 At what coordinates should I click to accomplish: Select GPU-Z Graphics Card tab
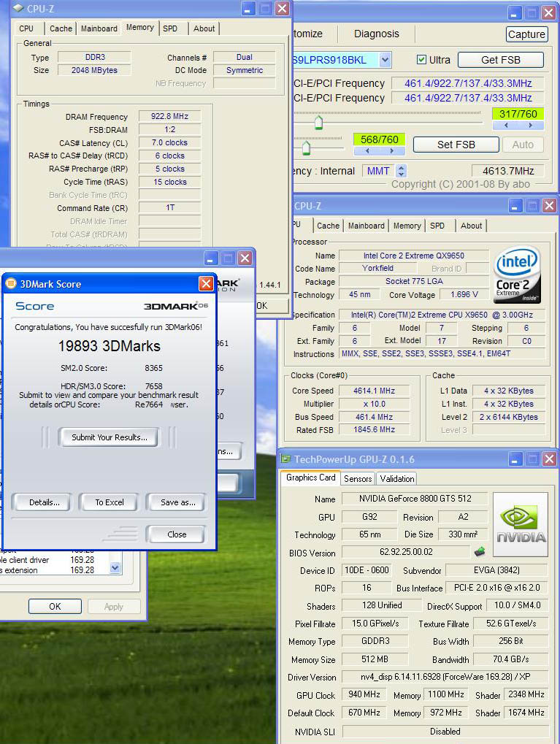click(311, 478)
